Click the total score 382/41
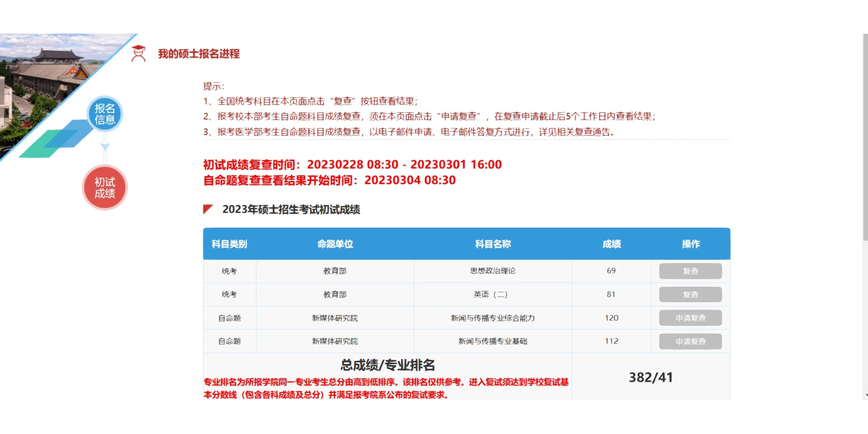The image size is (868, 434). pyautogui.click(x=651, y=377)
